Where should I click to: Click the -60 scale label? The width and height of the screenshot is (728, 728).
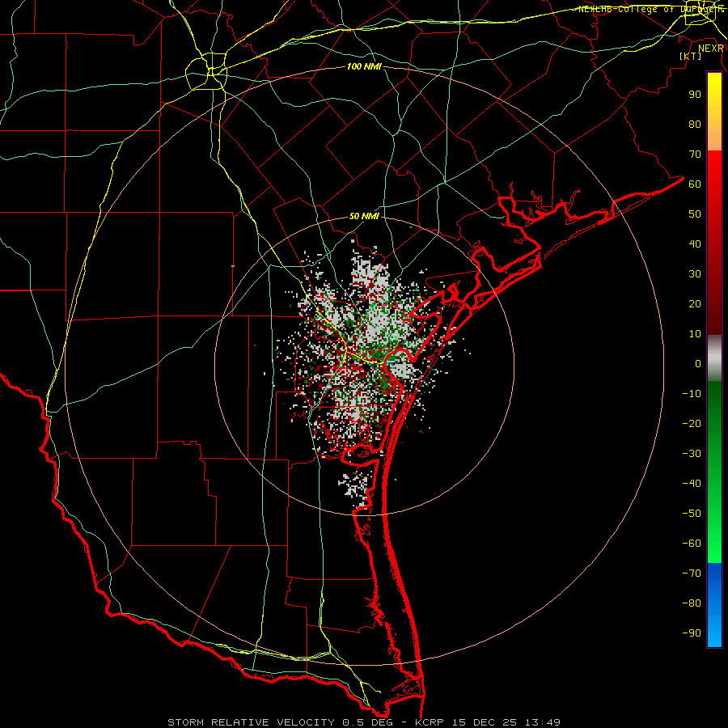pyautogui.click(x=692, y=544)
